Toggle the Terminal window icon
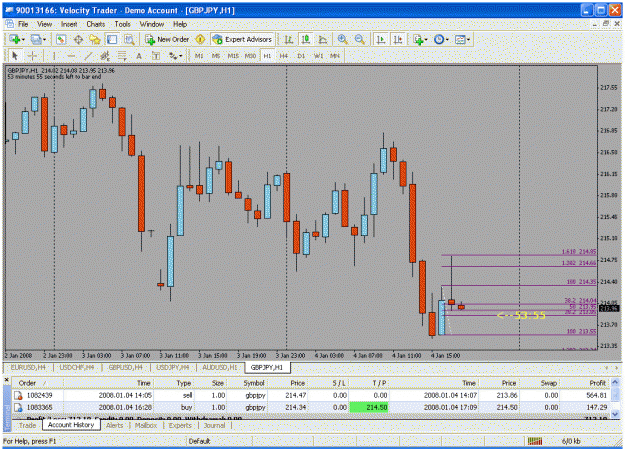 coord(112,39)
